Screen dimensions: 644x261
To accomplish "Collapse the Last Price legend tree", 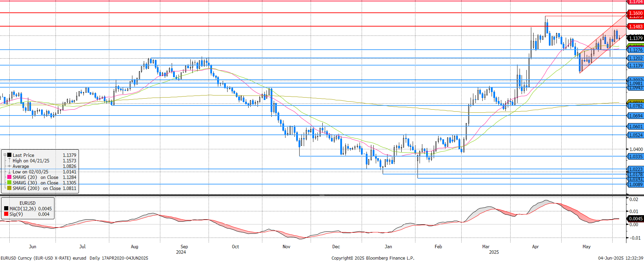I will (5, 155).
